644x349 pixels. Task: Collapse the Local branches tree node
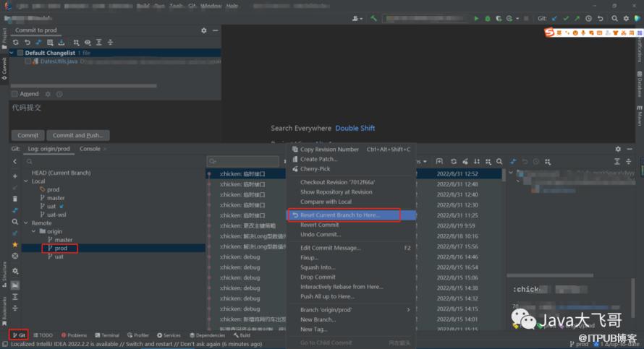pyautogui.click(x=25, y=181)
